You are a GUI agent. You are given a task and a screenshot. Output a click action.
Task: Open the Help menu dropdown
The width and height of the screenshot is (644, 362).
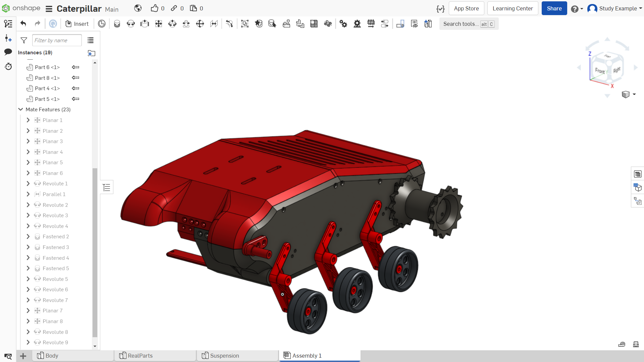tap(577, 9)
